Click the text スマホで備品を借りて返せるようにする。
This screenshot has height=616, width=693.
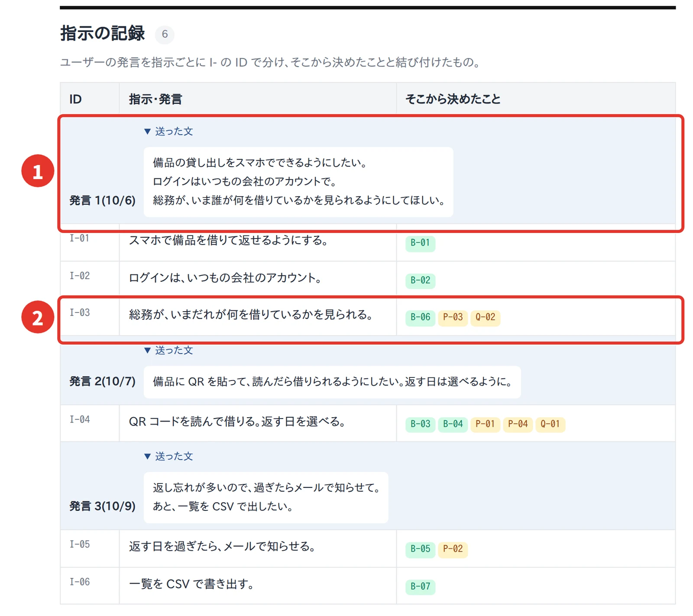(x=229, y=240)
